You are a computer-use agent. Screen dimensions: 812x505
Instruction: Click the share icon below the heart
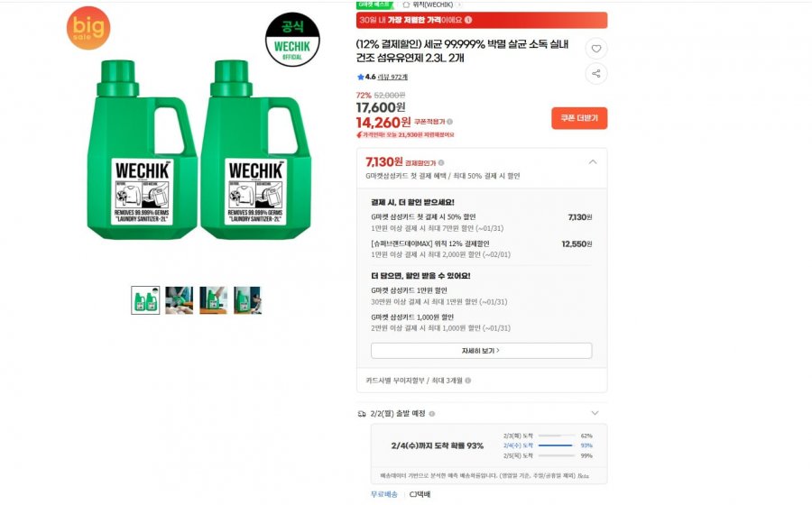click(x=595, y=74)
